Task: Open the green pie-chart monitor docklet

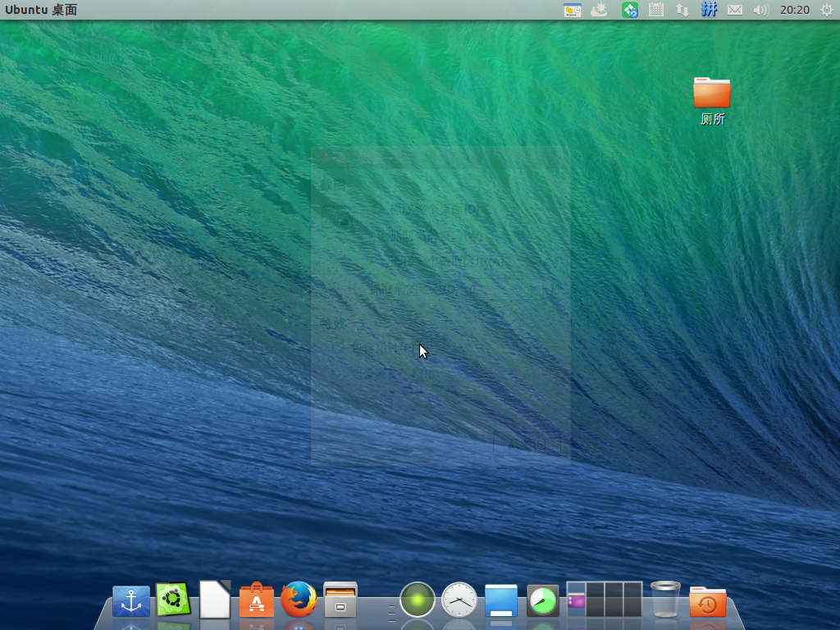Action: point(543,600)
